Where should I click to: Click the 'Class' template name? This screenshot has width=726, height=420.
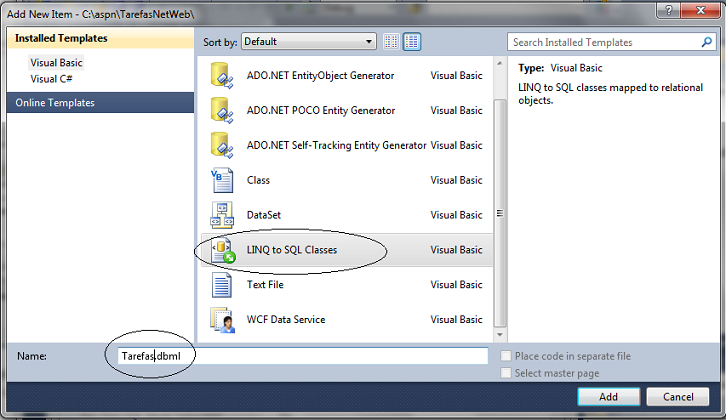pyautogui.click(x=258, y=180)
